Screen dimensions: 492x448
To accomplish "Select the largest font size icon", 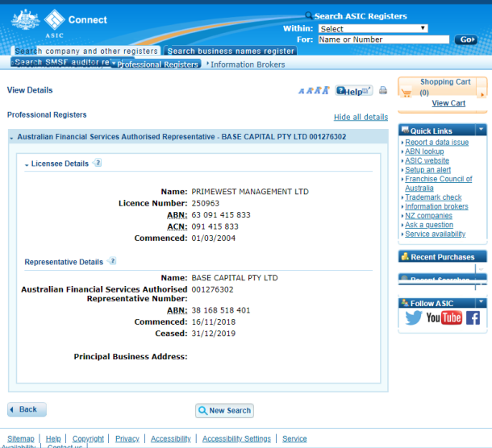I will pyautogui.click(x=326, y=90).
